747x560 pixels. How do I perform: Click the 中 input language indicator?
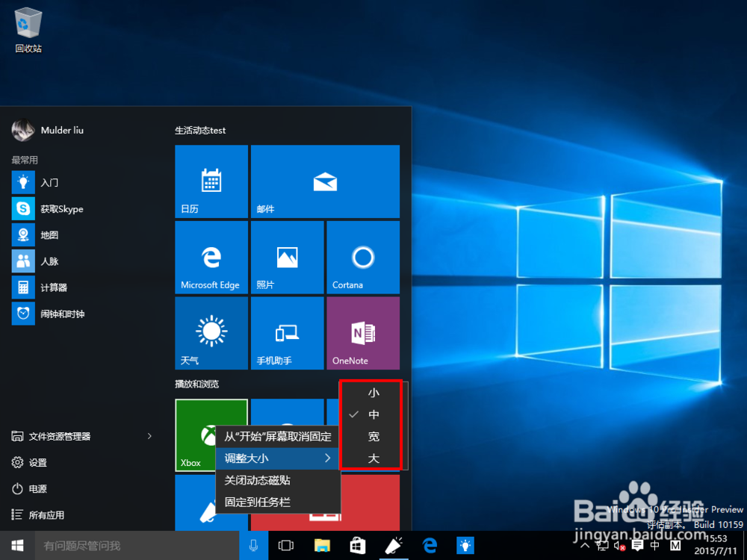(x=656, y=546)
